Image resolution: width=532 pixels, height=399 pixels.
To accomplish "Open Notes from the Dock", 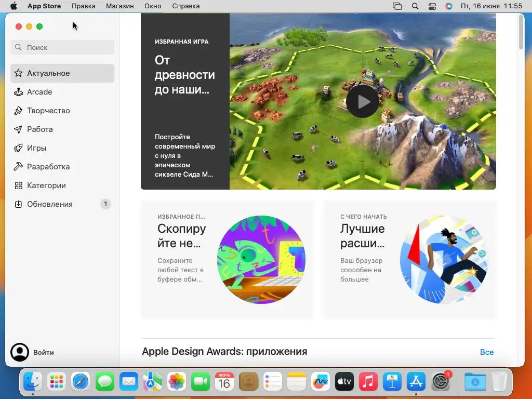I will coord(297,382).
